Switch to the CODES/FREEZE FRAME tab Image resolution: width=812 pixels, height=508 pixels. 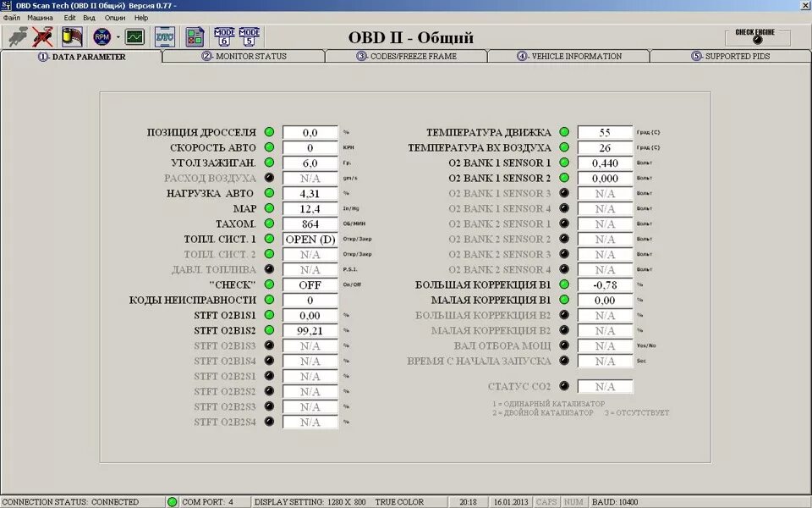[406, 56]
